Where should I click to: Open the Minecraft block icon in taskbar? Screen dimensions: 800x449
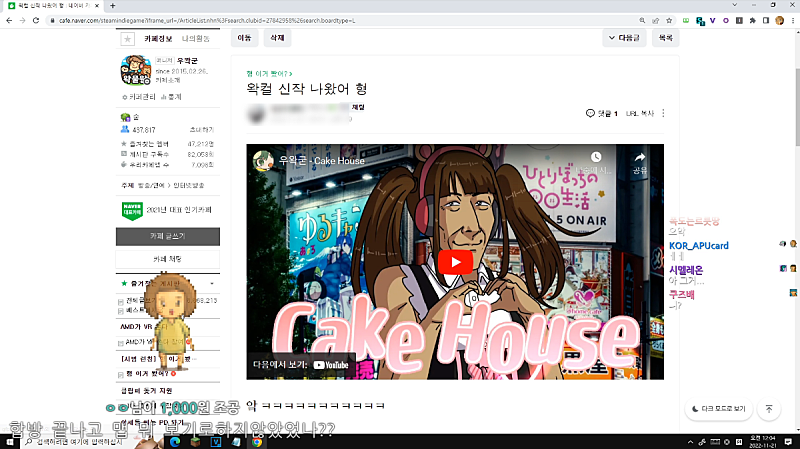click(195, 442)
